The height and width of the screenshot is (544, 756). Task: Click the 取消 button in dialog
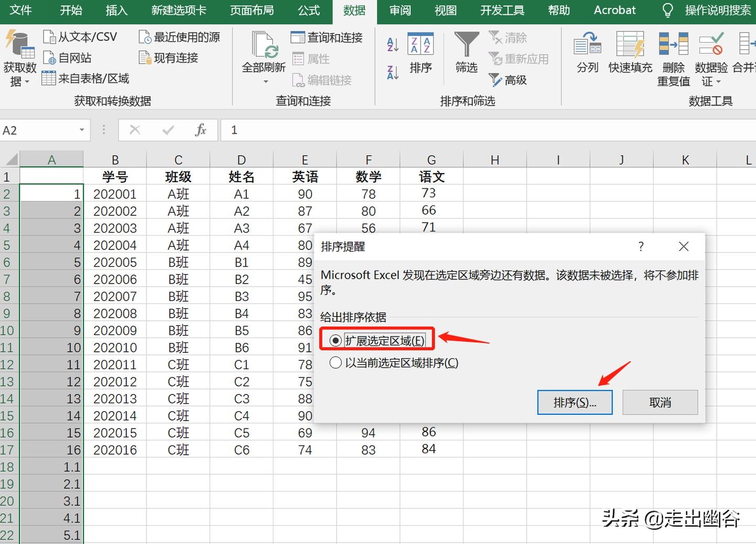660,402
